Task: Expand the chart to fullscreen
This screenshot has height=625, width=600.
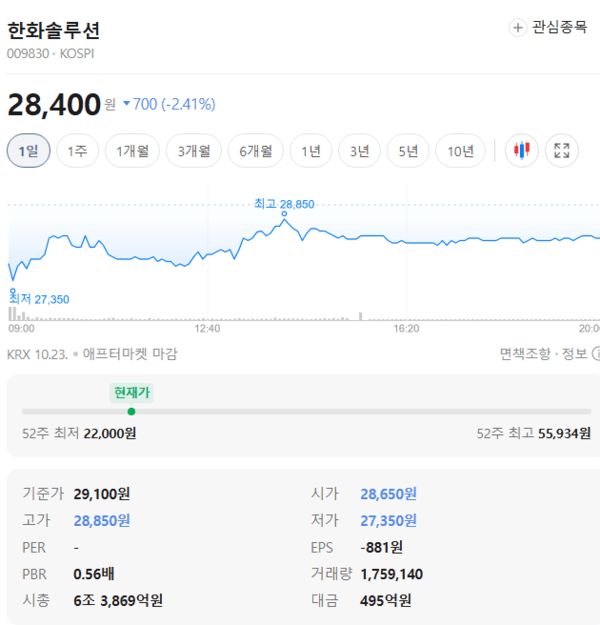Action: (x=562, y=151)
